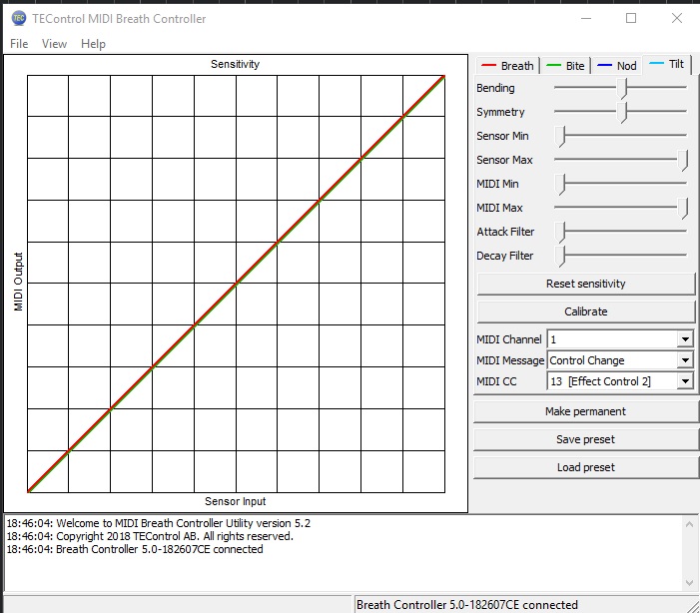700x613 pixels.
Task: Switch to the Breath tab
Action: pyautogui.click(x=507, y=66)
